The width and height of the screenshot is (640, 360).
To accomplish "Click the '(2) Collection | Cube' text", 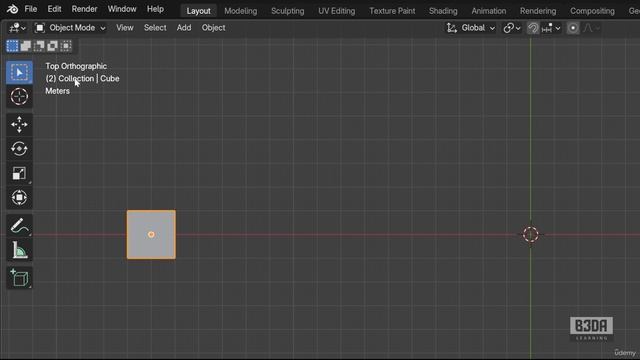I will [82, 78].
